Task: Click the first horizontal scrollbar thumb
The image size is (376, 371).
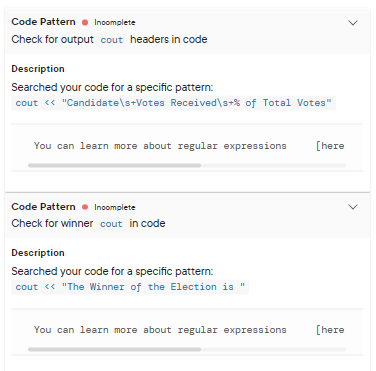Action: (x=114, y=165)
